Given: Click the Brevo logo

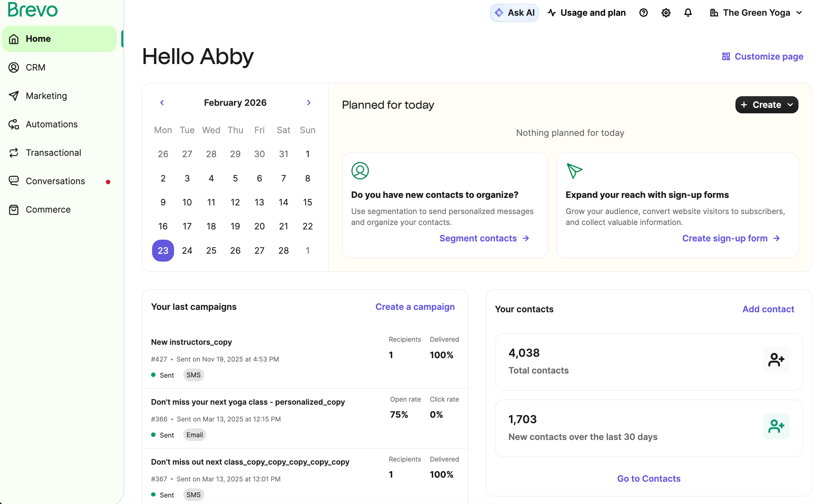Looking at the screenshot, I should [x=32, y=10].
